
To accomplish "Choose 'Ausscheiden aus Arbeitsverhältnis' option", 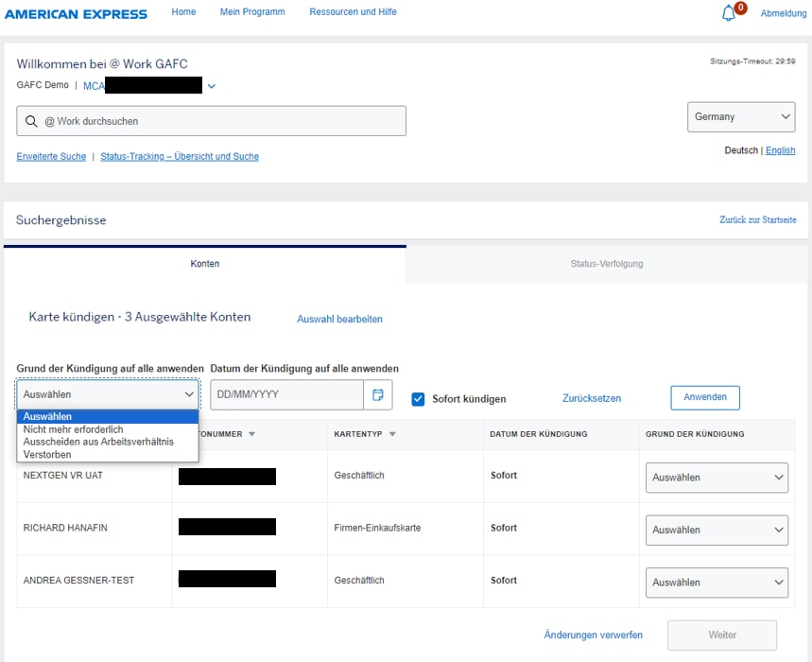I will 98,442.
